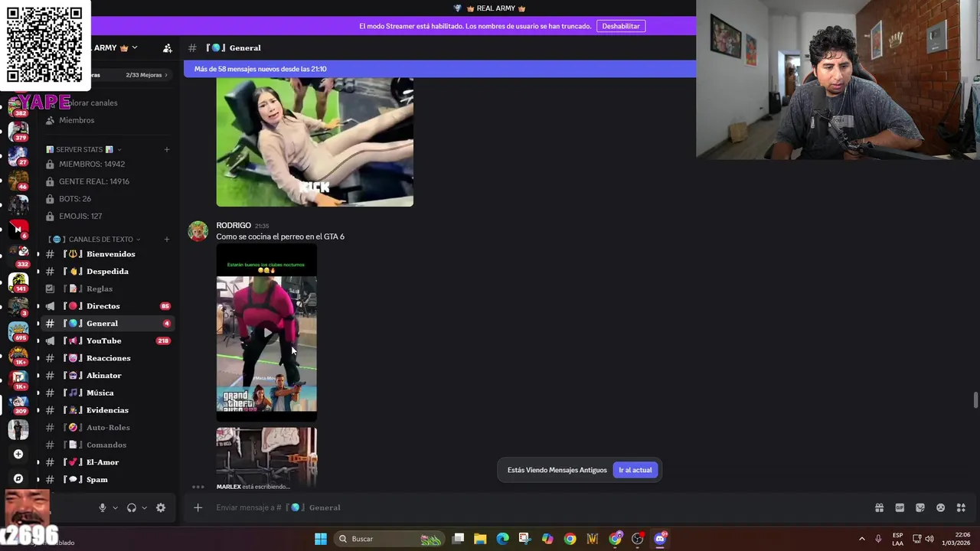Image resolution: width=980 pixels, height=551 pixels.
Task: Click Deshabilitar streamer mode button
Action: tap(620, 26)
